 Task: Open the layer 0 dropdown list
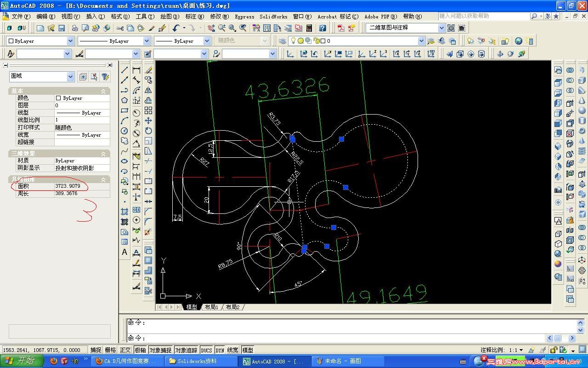point(421,41)
